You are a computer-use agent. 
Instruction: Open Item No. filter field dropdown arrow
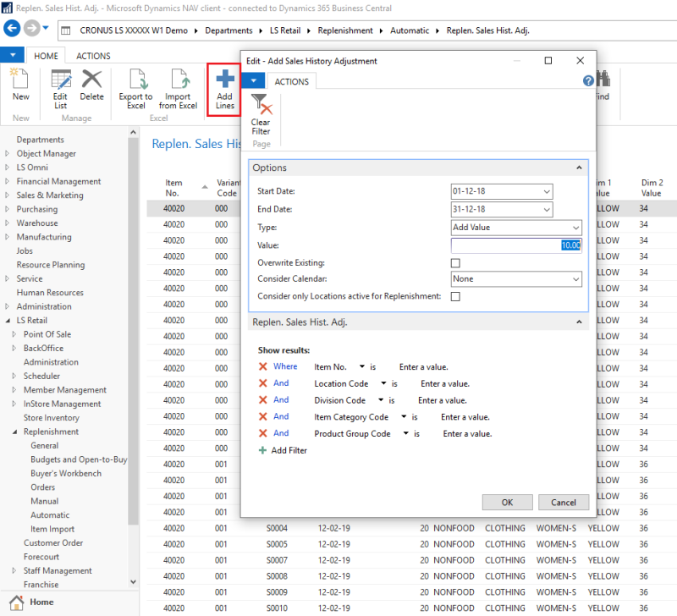[x=362, y=366]
